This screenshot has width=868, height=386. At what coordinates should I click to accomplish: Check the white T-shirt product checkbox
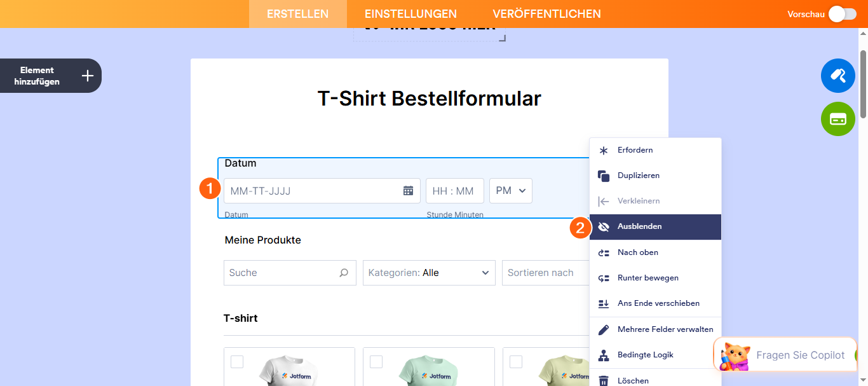pos(237,362)
